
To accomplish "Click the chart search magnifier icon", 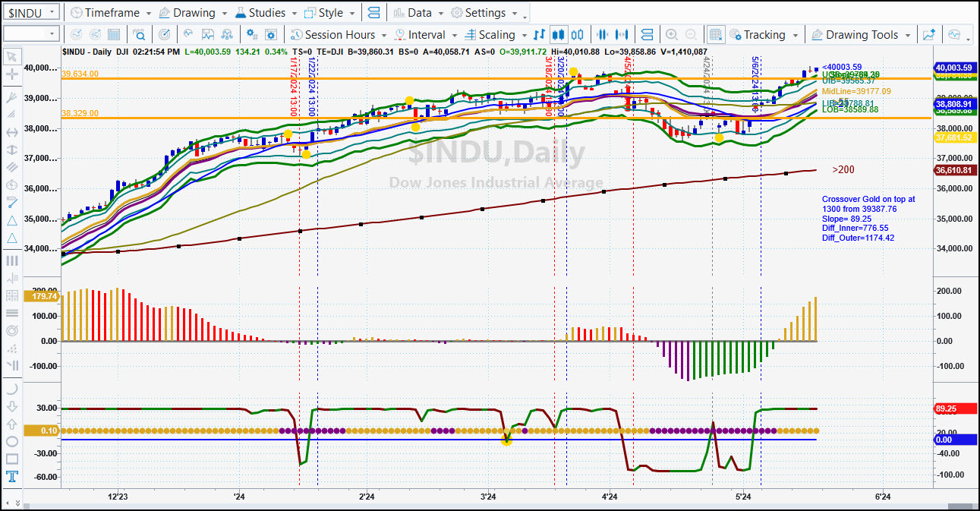I will [x=140, y=35].
